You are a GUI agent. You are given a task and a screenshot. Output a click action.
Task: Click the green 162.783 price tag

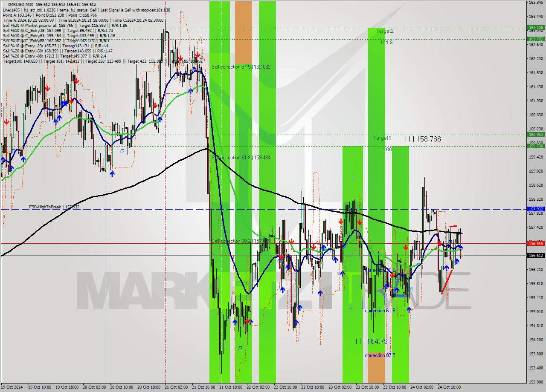point(535,39)
